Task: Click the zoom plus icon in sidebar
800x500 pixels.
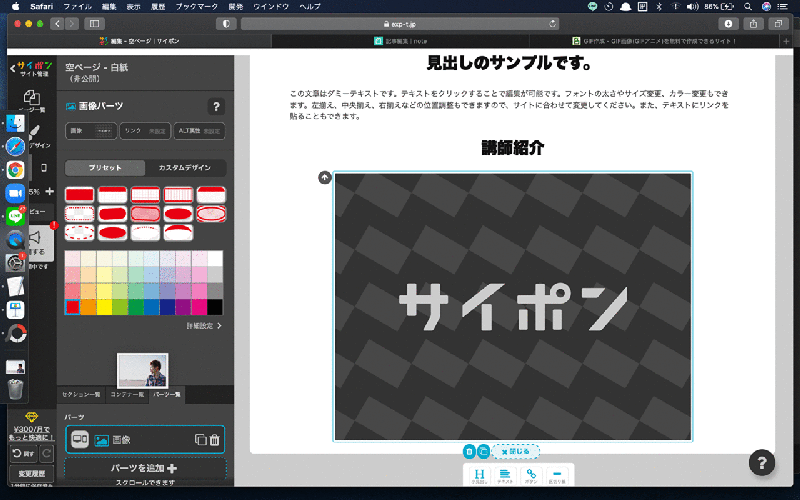Action: [49, 191]
